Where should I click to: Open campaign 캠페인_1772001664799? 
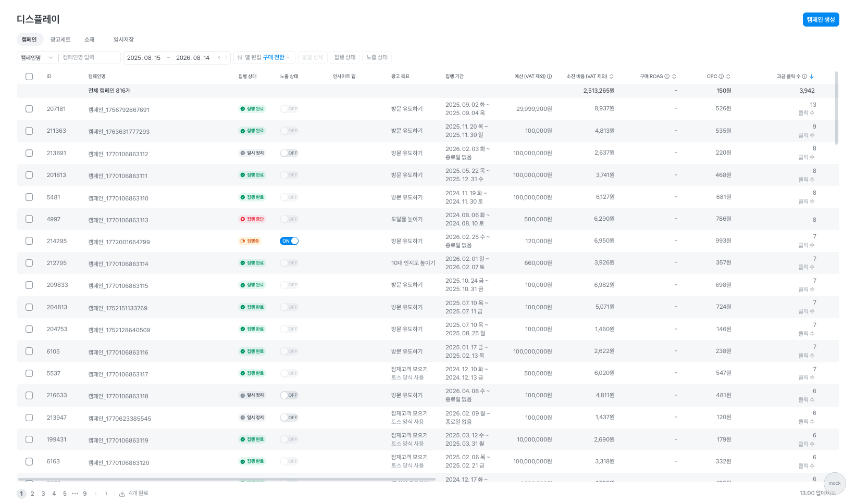[x=119, y=242]
